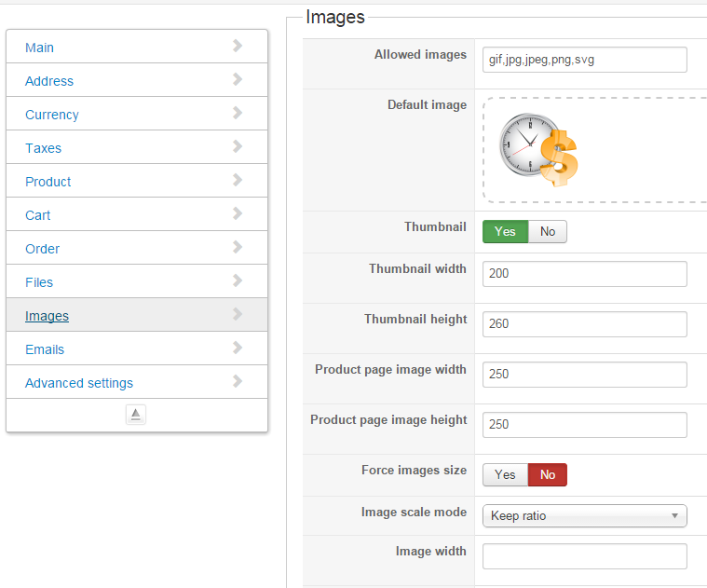
Task: Turn on Force images size with Yes
Action: pyautogui.click(x=505, y=475)
